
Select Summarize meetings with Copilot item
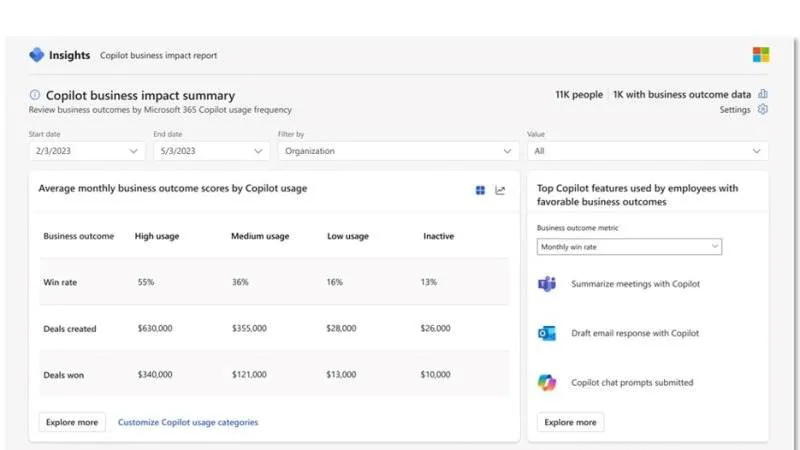click(x=635, y=284)
